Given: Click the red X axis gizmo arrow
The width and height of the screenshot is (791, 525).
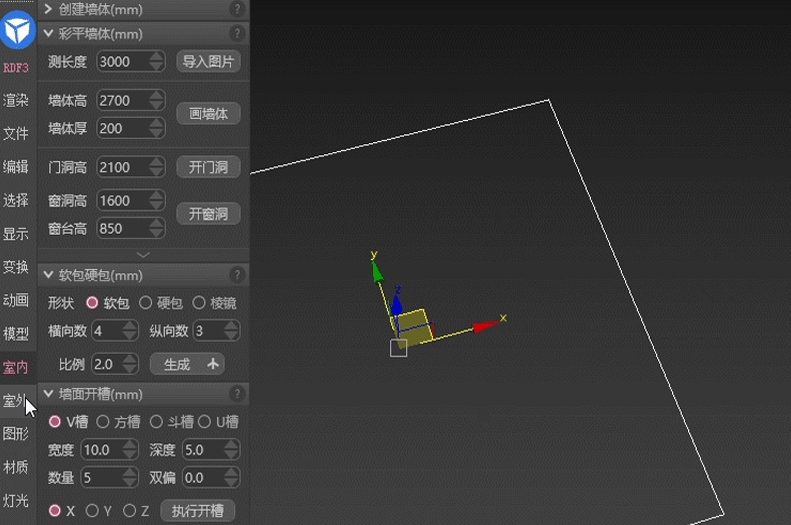Looking at the screenshot, I should pos(485,325).
